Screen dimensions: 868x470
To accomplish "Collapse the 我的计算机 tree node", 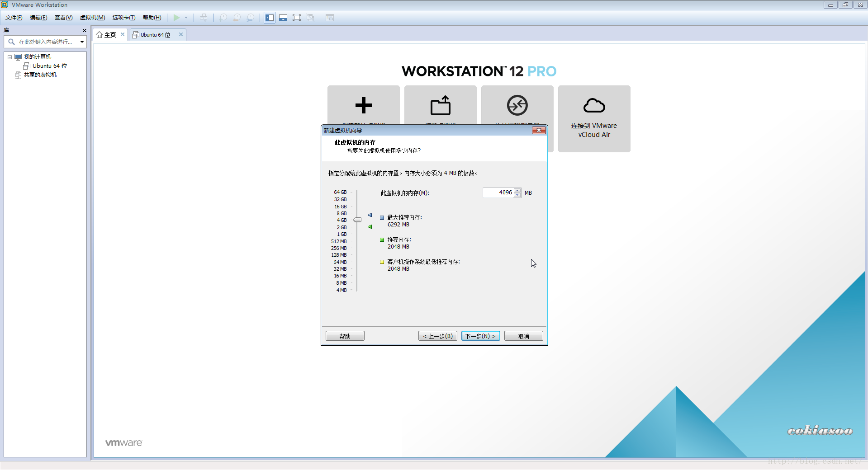I will point(9,57).
